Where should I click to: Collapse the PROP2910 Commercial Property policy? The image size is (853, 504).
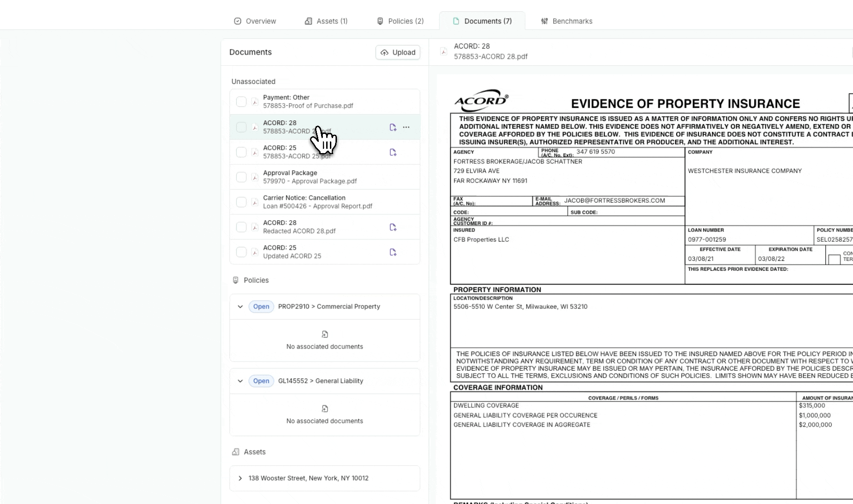(240, 307)
